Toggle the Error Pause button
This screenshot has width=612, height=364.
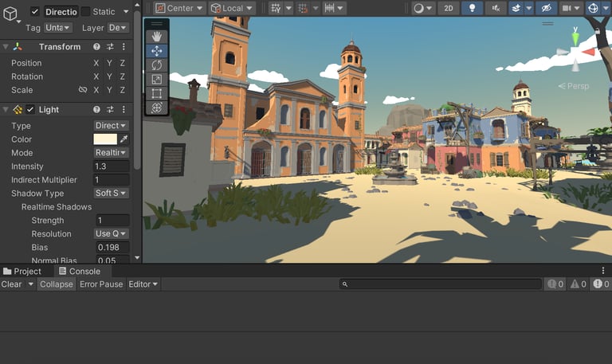(100, 284)
